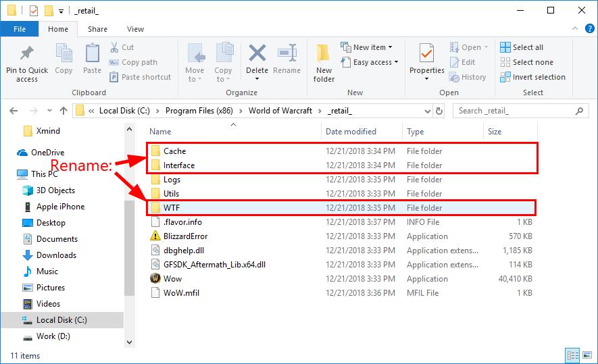The height and width of the screenshot is (364, 598).
Task: Switch to the View ribbon tab
Action: point(135,29)
